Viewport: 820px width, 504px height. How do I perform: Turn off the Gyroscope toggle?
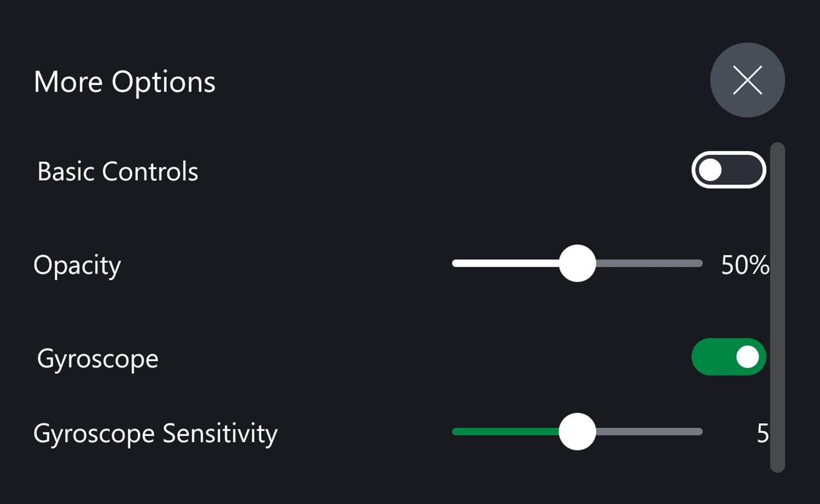point(728,356)
